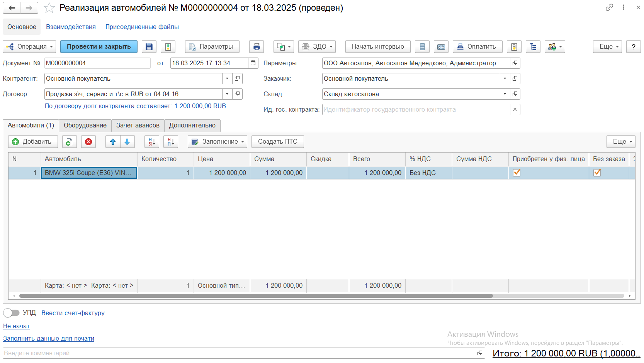The width and height of the screenshot is (644, 363).
Task: Toggle the УПД switch
Action: (11, 312)
